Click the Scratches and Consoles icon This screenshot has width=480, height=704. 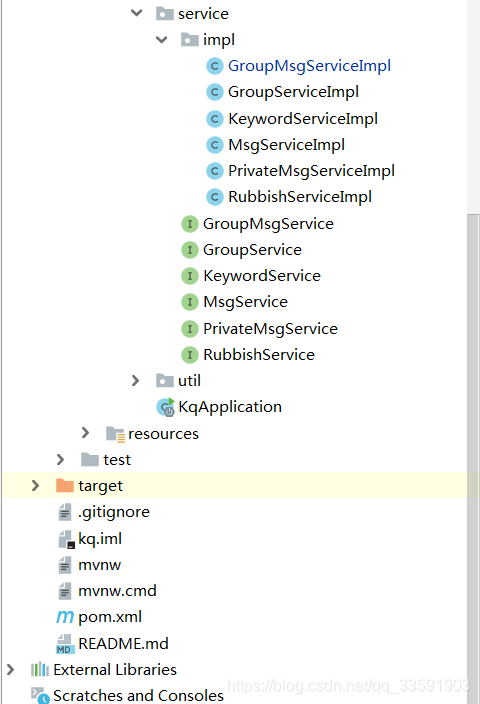[x=40, y=695]
